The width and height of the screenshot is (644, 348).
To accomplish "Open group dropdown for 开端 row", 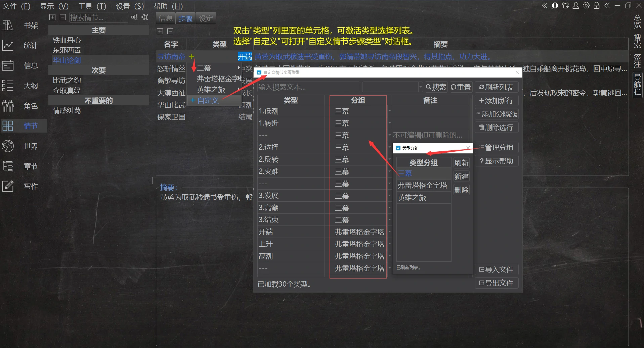I will [x=390, y=232].
